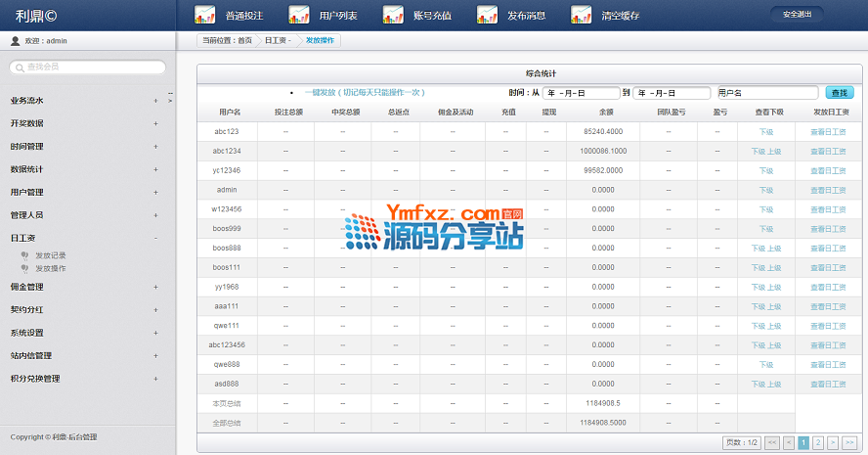Expand the 业务流水 sidebar section
This screenshot has height=455, width=868.
pyautogui.click(x=155, y=101)
